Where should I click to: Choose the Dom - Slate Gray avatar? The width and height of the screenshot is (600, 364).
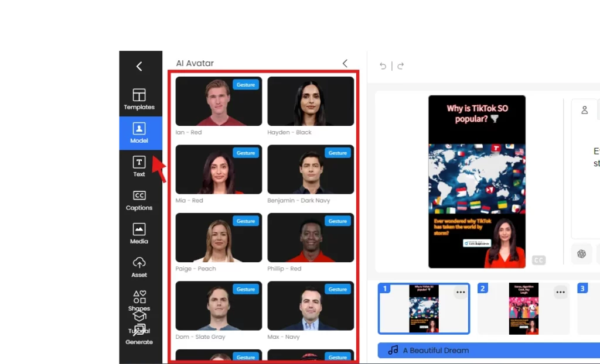pos(219,306)
